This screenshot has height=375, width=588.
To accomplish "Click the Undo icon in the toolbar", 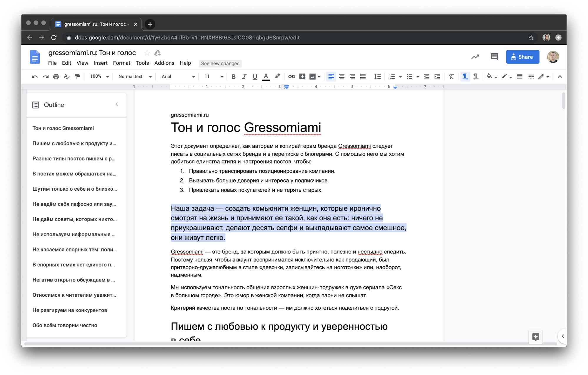I will point(35,77).
